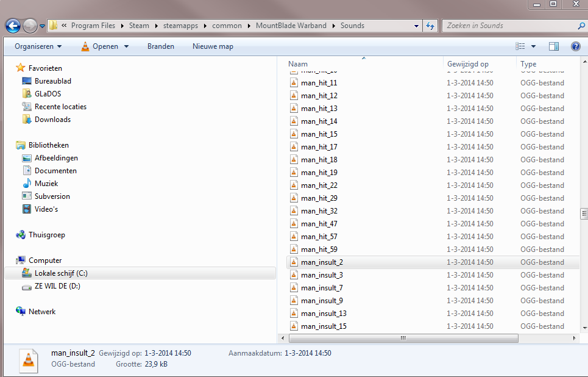Open Documenten library
The image size is (588, 377).
click(x=55, y=170)
